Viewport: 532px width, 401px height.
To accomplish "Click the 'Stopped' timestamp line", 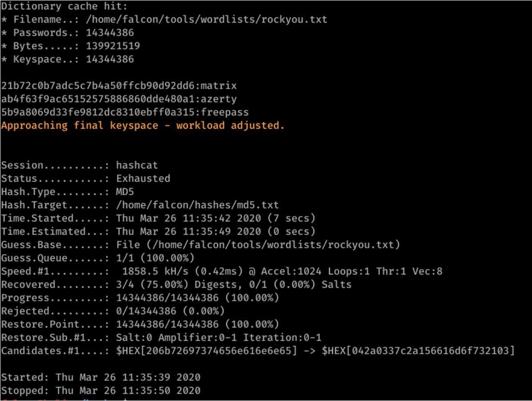I will (x=101, y=391).
